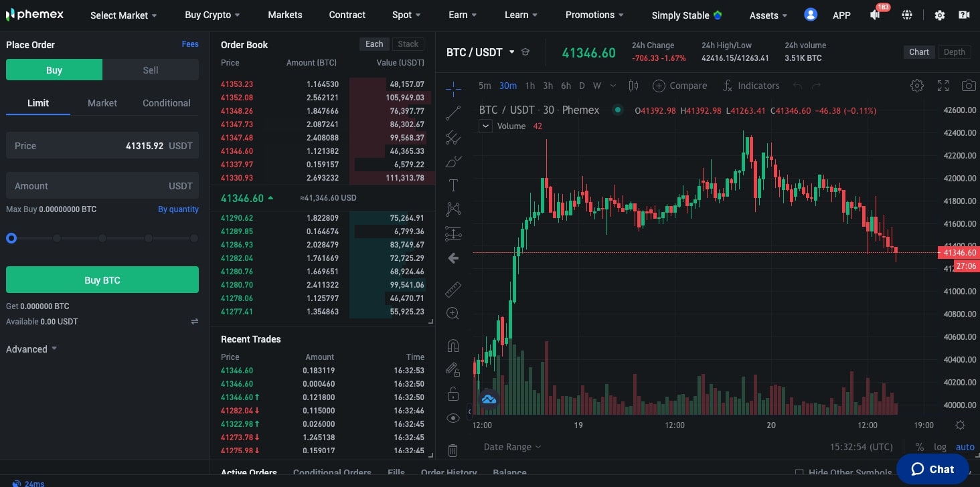Select the brush drawing tool

point(453,161)
